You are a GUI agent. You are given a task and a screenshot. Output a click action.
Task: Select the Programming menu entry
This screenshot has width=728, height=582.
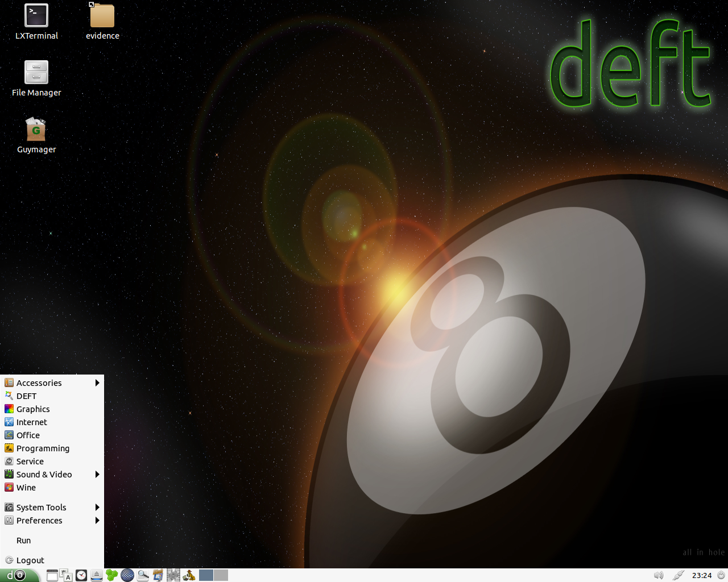pos(43,448)
